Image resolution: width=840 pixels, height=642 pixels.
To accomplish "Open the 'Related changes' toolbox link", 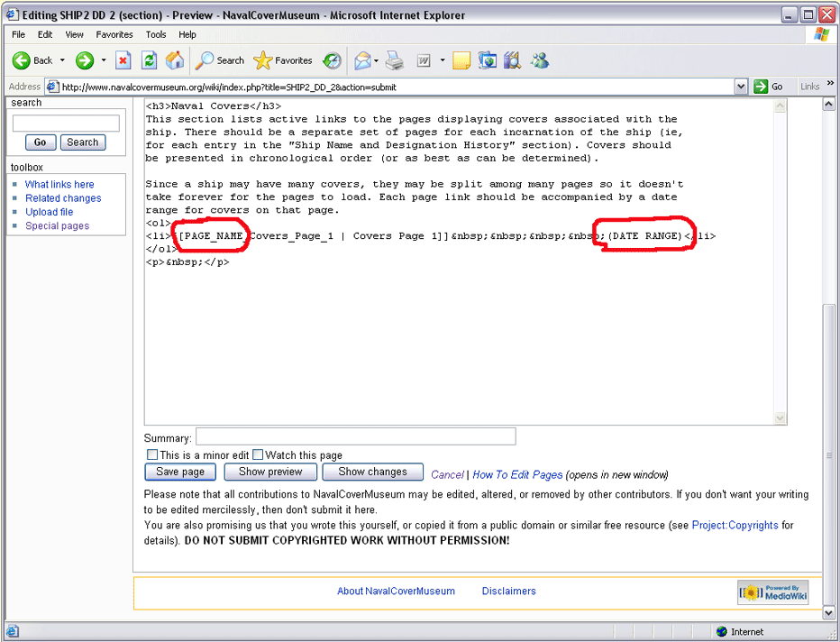I will click(63, 198).
